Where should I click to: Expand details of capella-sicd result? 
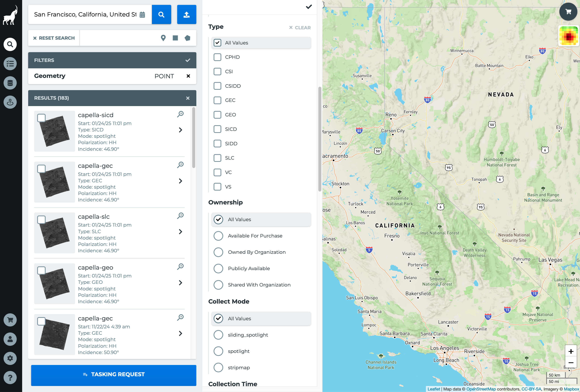180,130
